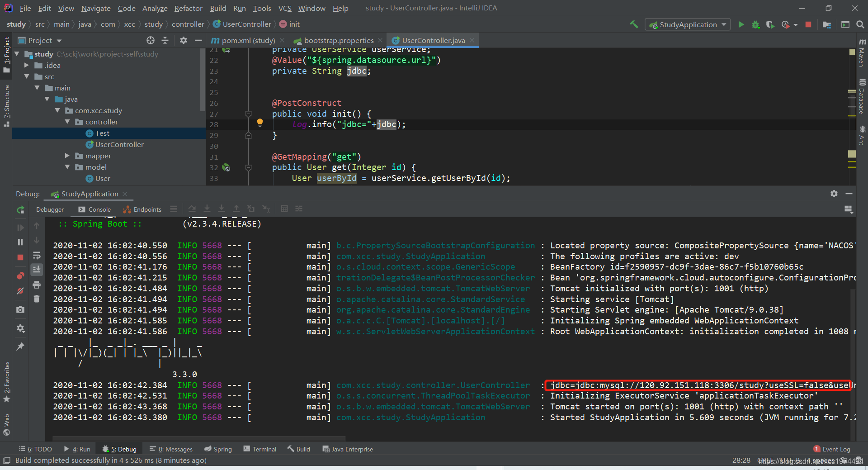
Task: Click run gutter icon on line 32
Action: [226, 167]
